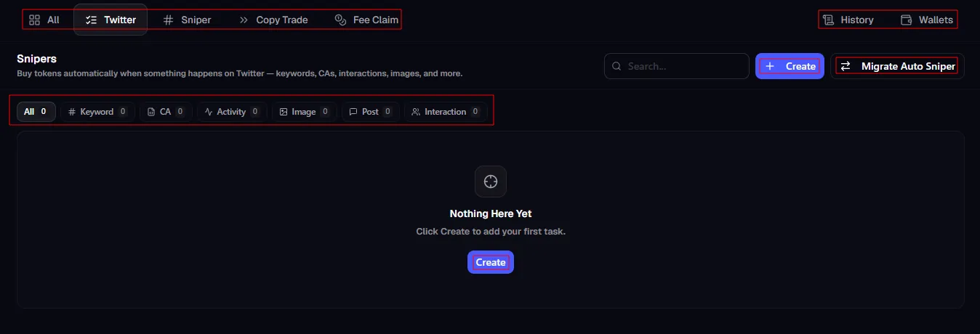
Task: Filter by Image picture icon
Action: click(304, 112)
